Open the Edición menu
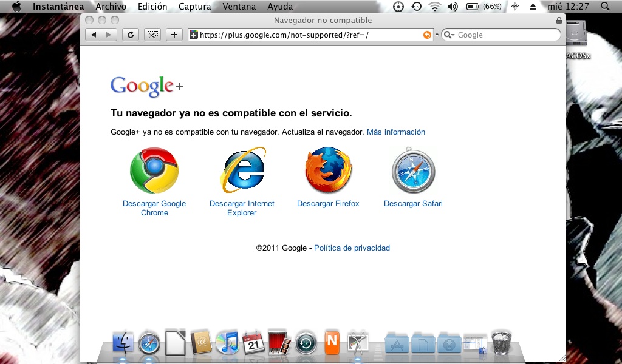622x364 pixels. click(152, 7)
